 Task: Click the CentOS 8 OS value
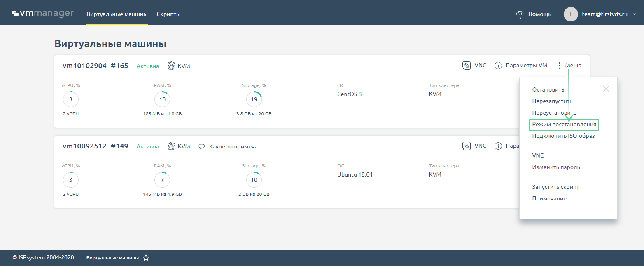click(349, 94)
